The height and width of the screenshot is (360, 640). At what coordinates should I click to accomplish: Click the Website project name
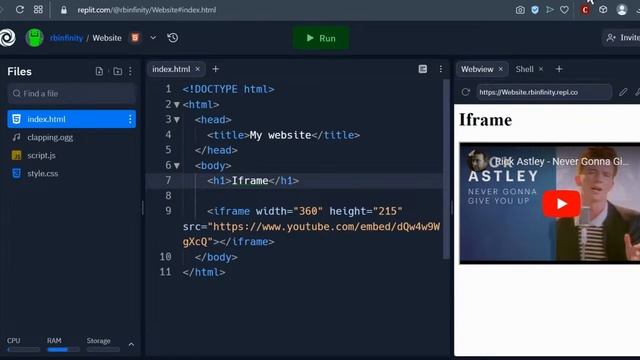[107, 38]
